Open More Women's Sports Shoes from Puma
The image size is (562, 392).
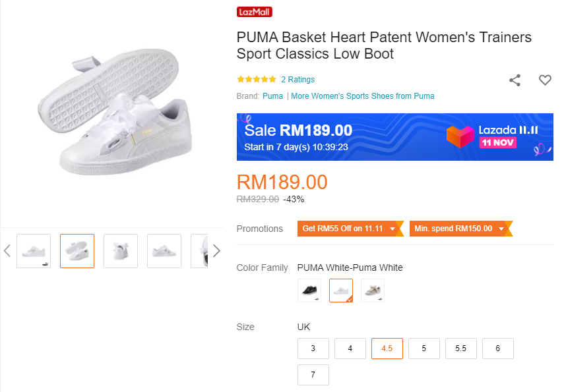click(x=363, y=96)
